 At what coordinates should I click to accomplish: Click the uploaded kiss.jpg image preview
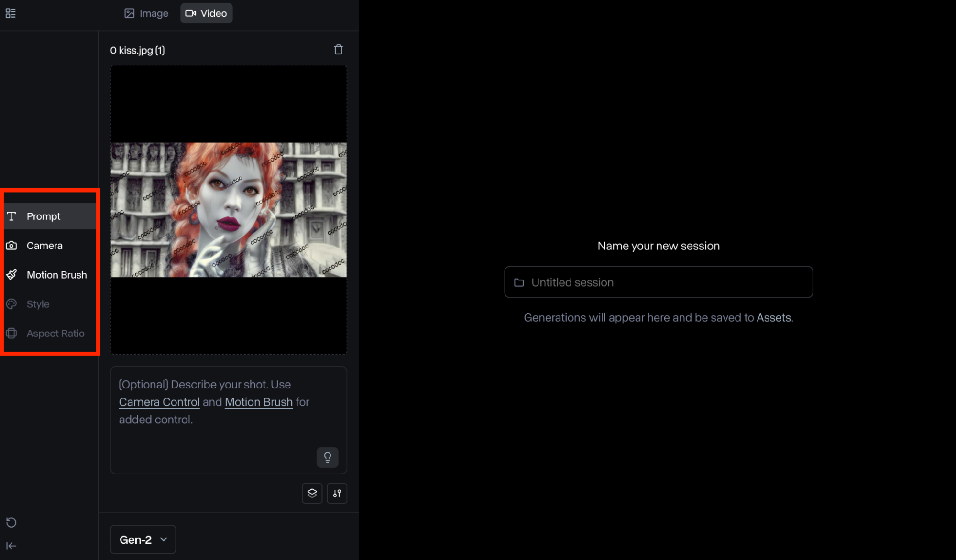point(229,210)
